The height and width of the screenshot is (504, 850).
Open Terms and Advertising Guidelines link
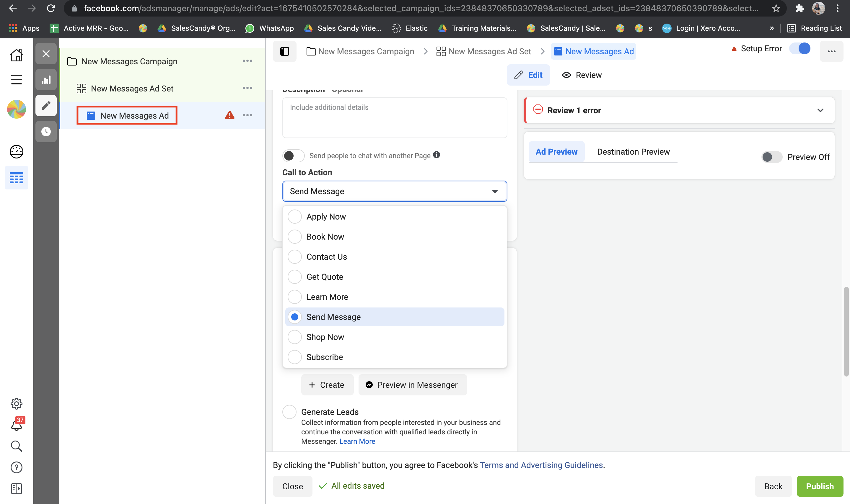click(x=541, y=465)
